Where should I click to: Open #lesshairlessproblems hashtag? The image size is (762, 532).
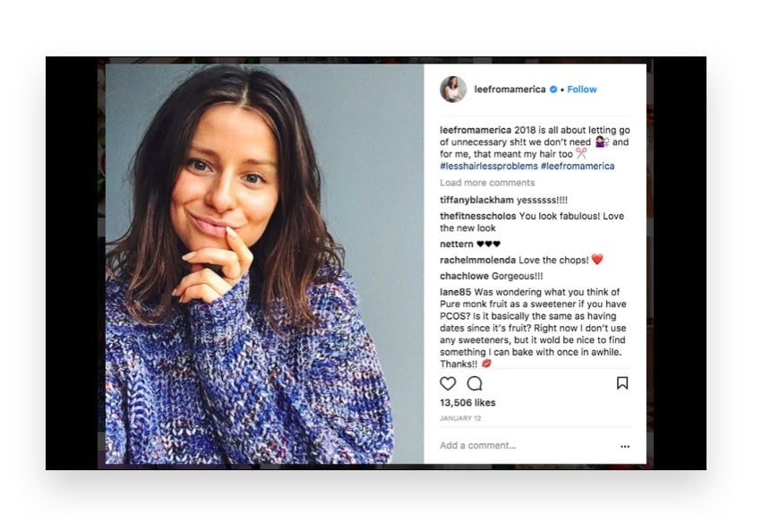pos(489,167)
